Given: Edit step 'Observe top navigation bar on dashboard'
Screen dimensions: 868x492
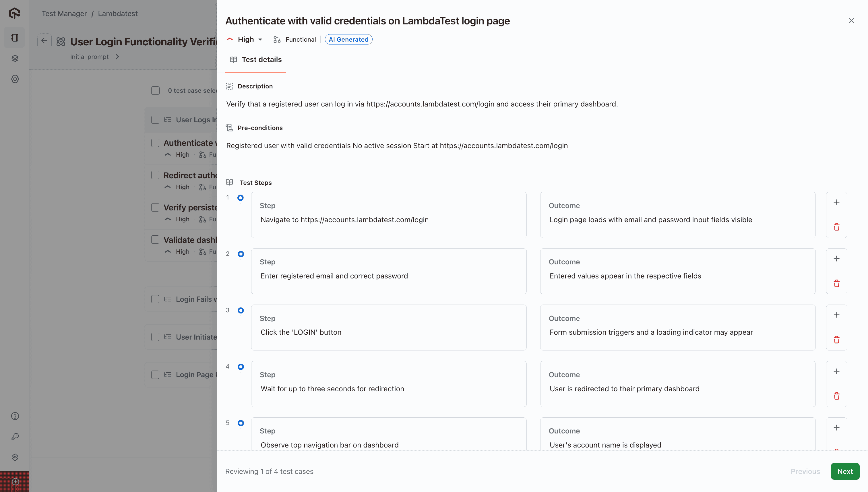Looking at the screenshot, I should pyautogui.click(x=389, y=434).
